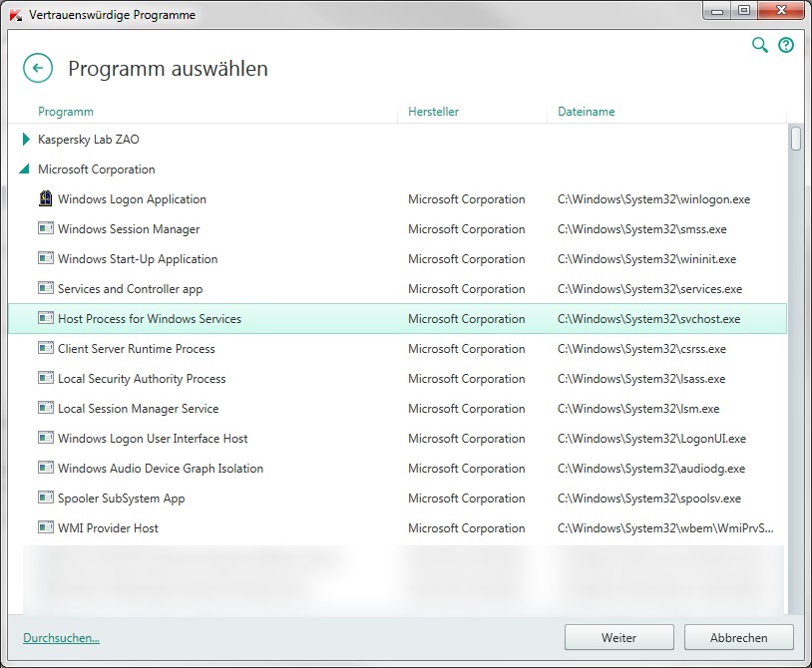This screenshot has height=668, width=812.
Task: Click the Windows Audio Device Graph Isolation icon
Action: point(46,468)
